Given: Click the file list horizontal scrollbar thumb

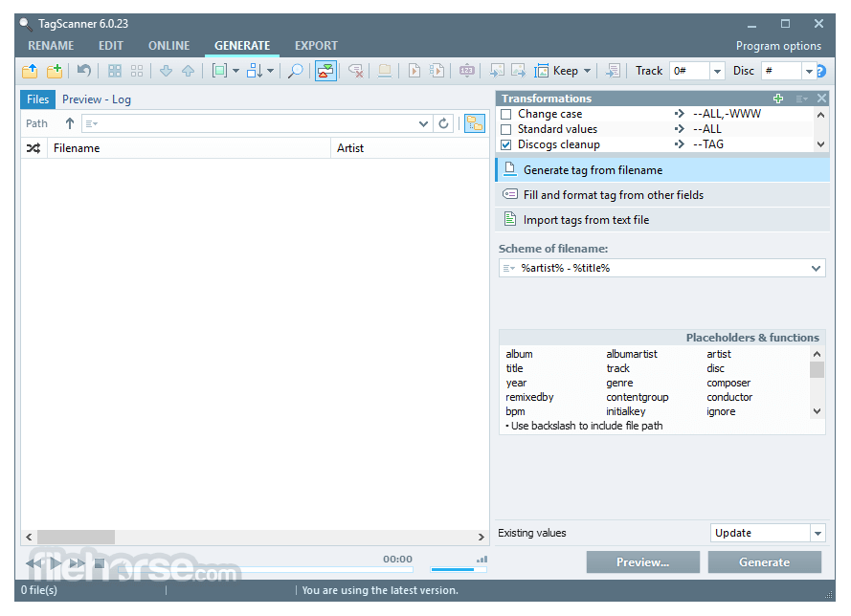Looking at the screenshot, I should tap(76, 538).
